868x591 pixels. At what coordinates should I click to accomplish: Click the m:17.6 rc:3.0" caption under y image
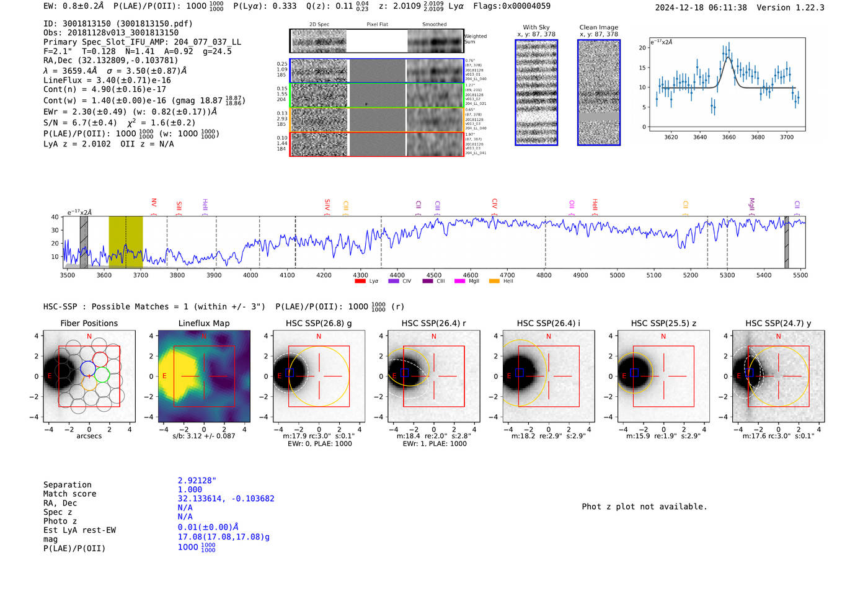pos(779,436)
